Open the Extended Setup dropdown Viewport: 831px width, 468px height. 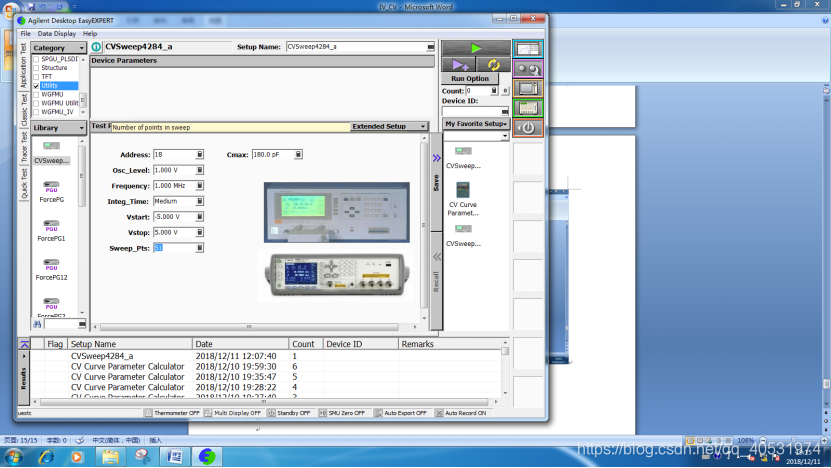[x=389, y=126]
